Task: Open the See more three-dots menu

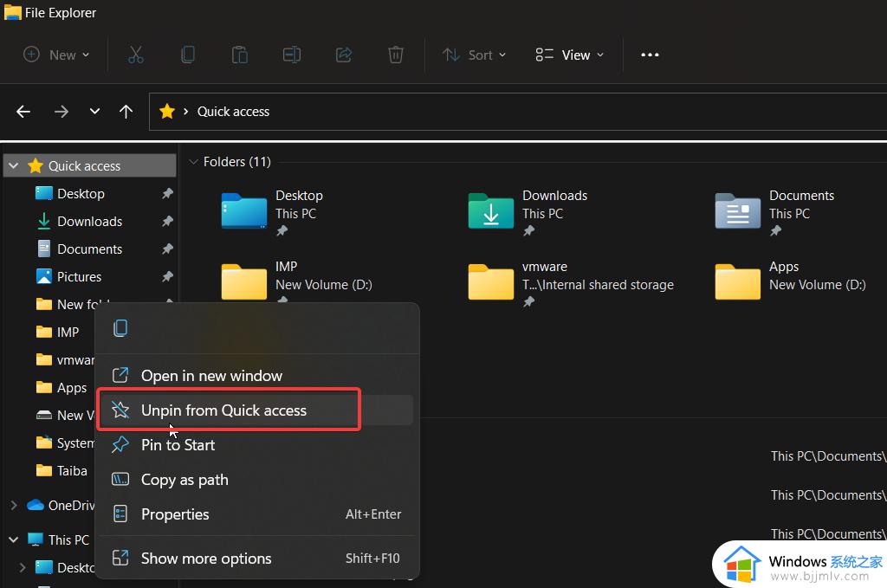Action: click(650, 55)
